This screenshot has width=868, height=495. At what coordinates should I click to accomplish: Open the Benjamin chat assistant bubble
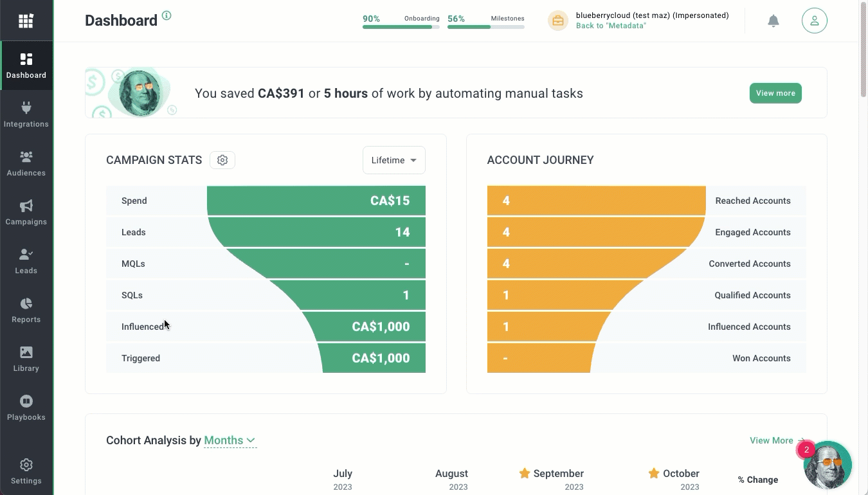[x=827, y=465]
